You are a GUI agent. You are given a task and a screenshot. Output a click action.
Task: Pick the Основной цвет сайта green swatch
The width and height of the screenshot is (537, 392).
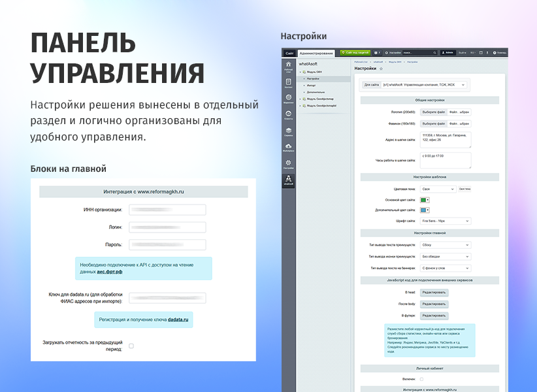pos(423,199)
